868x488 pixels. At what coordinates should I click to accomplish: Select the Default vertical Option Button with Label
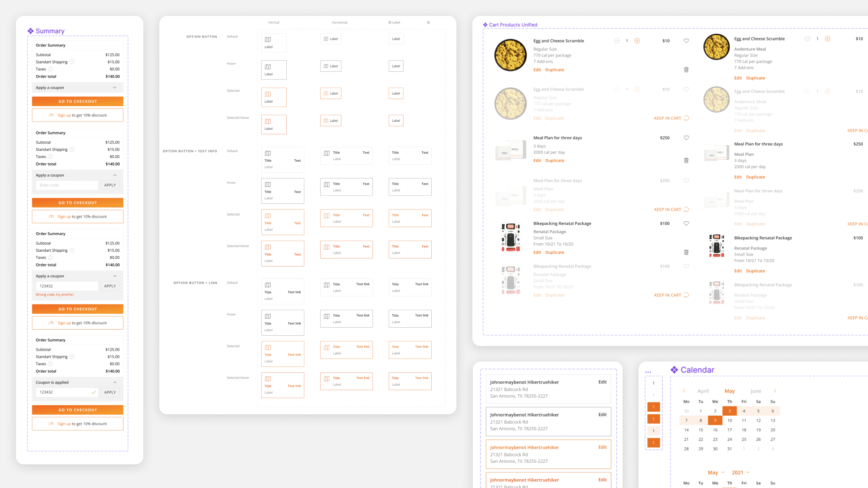(x=274, y=43)
